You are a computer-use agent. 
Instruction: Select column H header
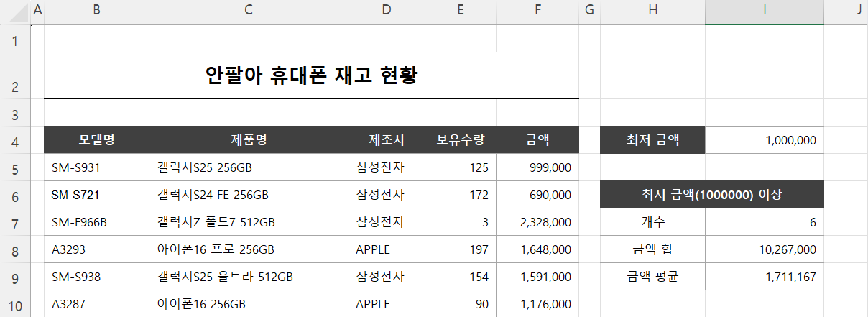652,12
